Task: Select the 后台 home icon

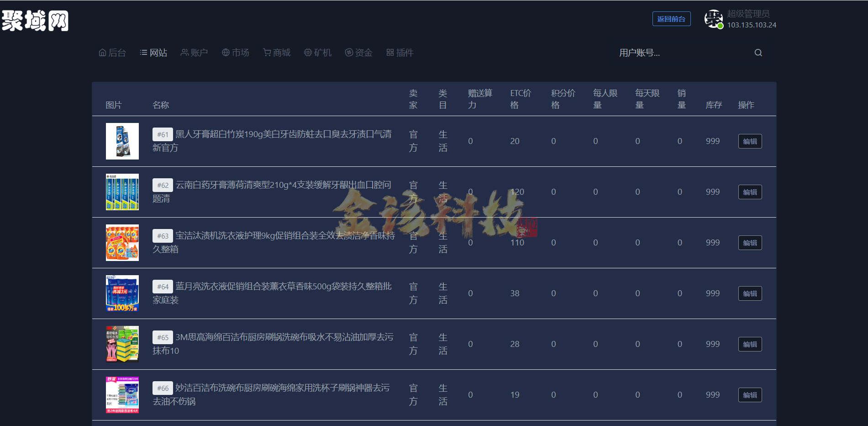Action: [x=102, y=52]
